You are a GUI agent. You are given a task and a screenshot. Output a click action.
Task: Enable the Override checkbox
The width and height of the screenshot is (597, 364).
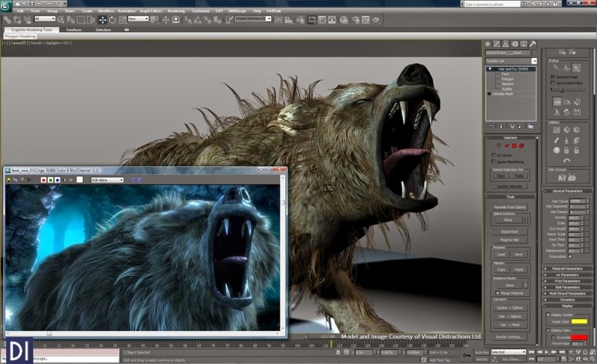pyautogui.click(x=553, y=337)
